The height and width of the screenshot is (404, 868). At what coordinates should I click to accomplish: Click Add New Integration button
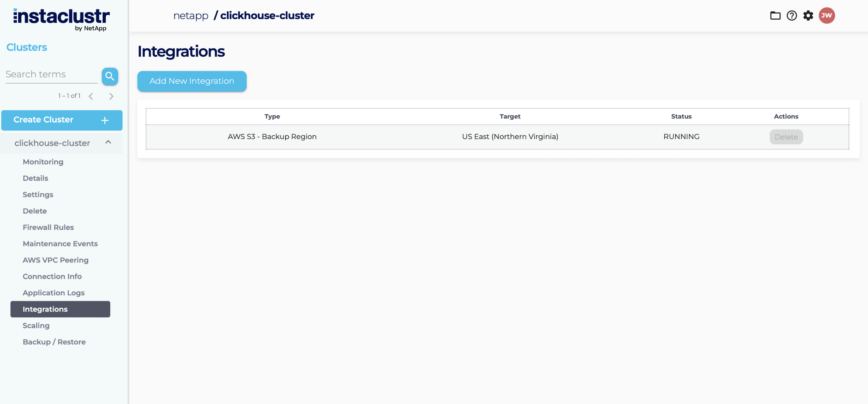tap(192, 81)
